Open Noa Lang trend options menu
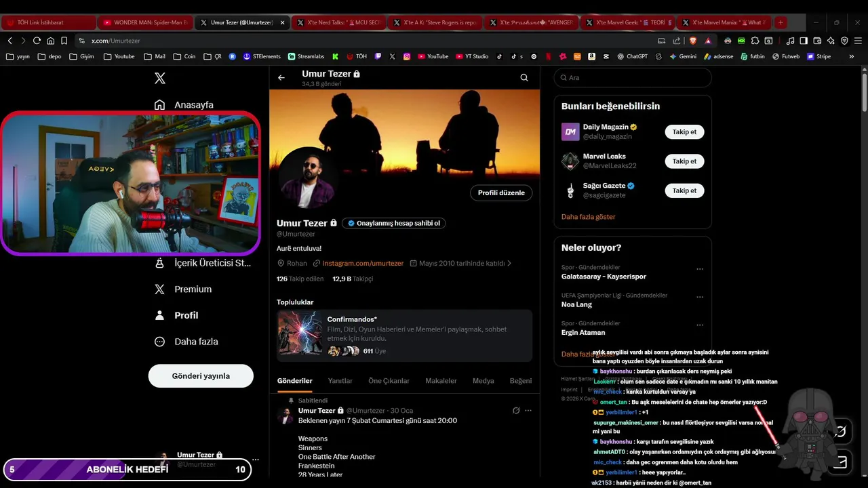 coord(700,297)
